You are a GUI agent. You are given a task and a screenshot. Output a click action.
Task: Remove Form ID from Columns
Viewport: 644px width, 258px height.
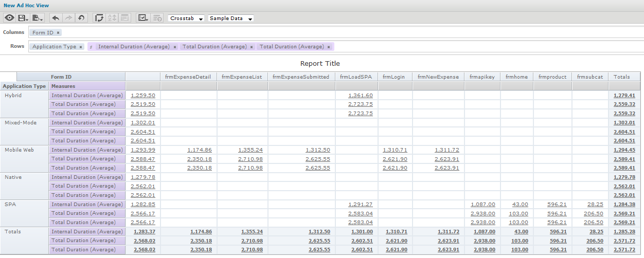pos(58,33)
